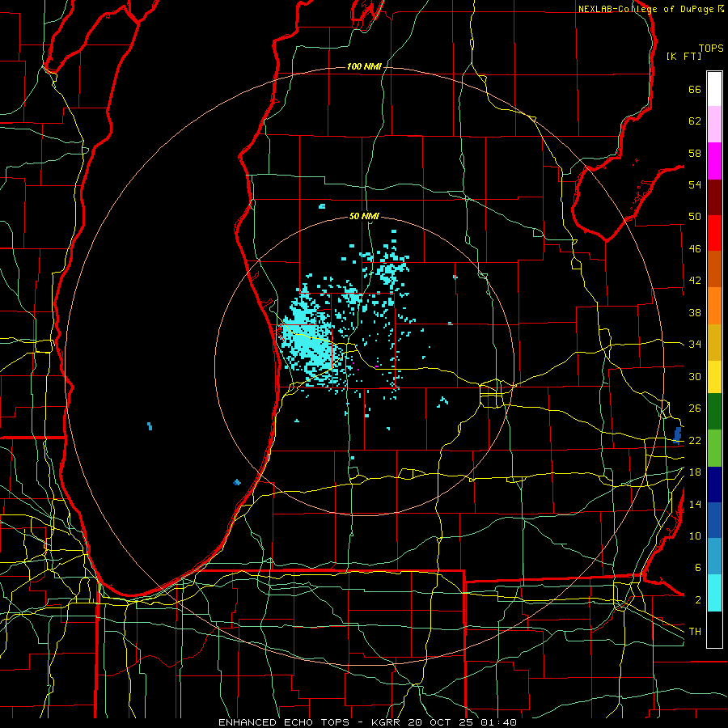Click the 2 legend value

pos(697,600)
